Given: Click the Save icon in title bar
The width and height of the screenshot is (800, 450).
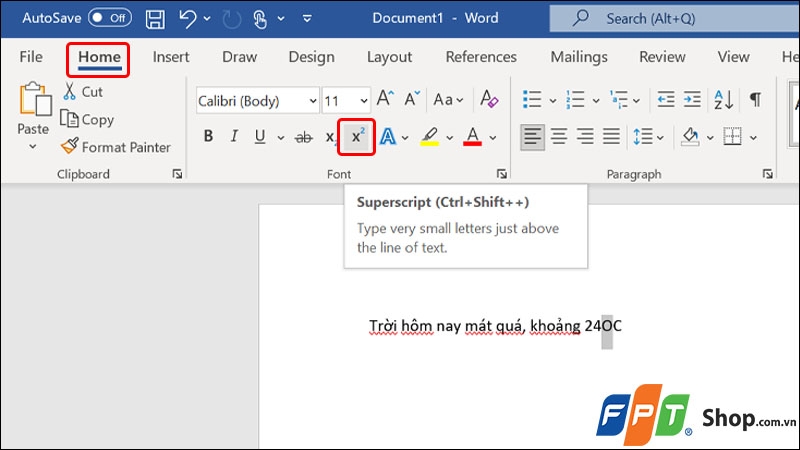Looking at the screenshot, I should click(x=155, y=19).
